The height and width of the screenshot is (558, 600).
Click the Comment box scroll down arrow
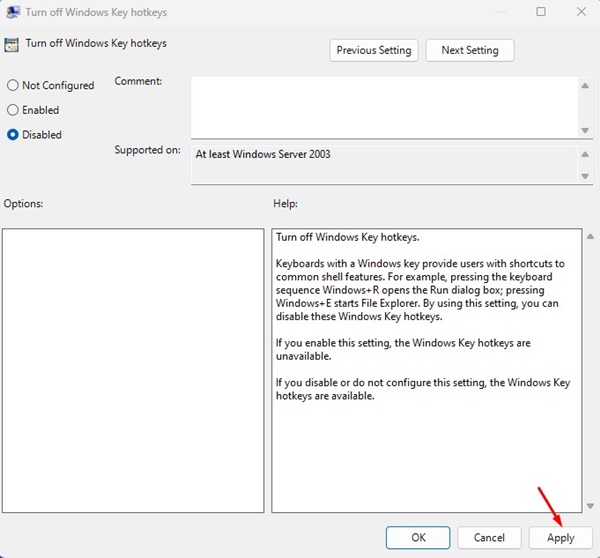pyautogui.click(x=585, y=130)
